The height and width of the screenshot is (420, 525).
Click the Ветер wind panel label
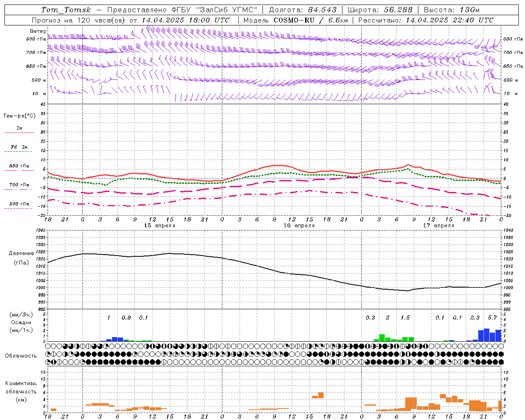[38, 31]
